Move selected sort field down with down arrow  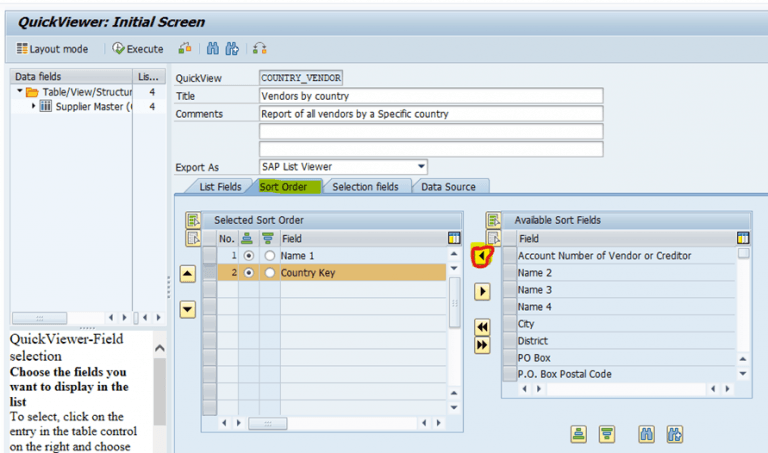pyautogui.click(x=187, y=310)
